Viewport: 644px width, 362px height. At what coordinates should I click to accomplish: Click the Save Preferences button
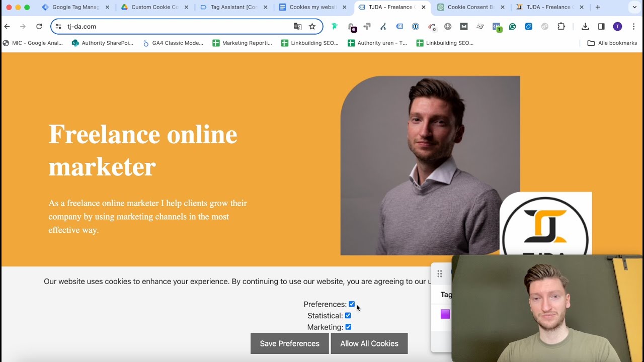pyautogui.click(x=290, y=343)
